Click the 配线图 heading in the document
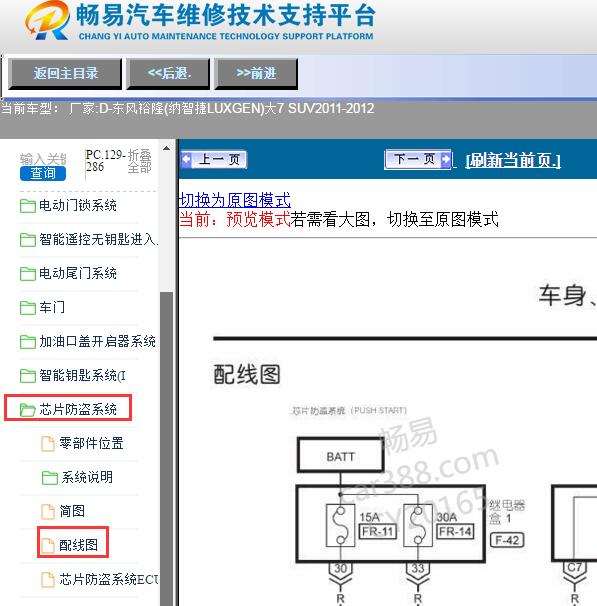 (247, 374)
